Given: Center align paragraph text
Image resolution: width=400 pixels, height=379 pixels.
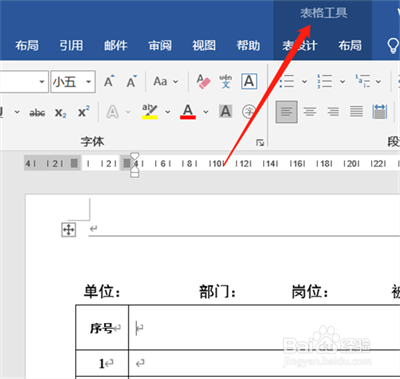Looking at the screenshot, I should coord(310,112).
